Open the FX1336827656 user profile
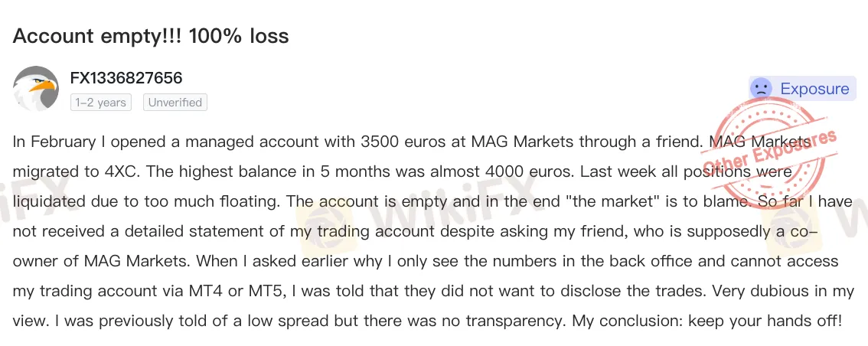This screenshot has height=346, width=868. tap(126, 78)
